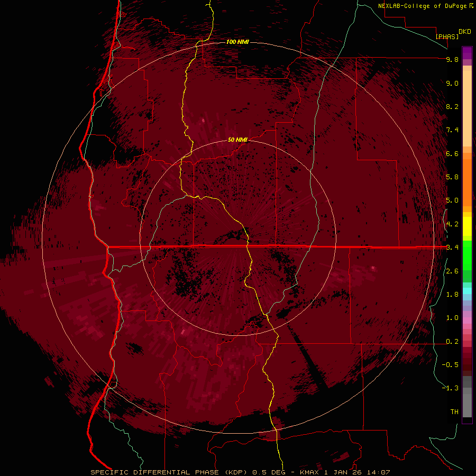Image resolution: width=476 pixels, height=476 pixels.
Task: Pick the light peach segment of the color bar
Action: (x=467, y=108)
